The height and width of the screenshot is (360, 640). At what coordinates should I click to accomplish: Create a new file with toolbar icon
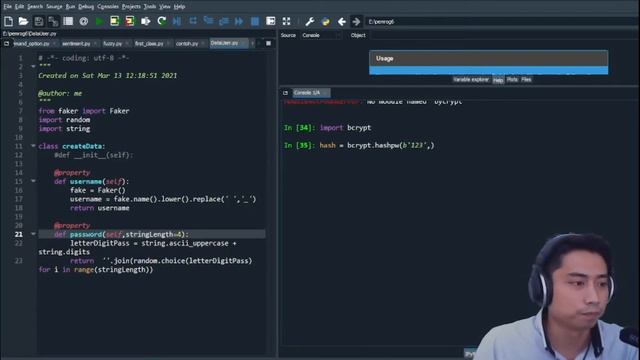(8, 21)
